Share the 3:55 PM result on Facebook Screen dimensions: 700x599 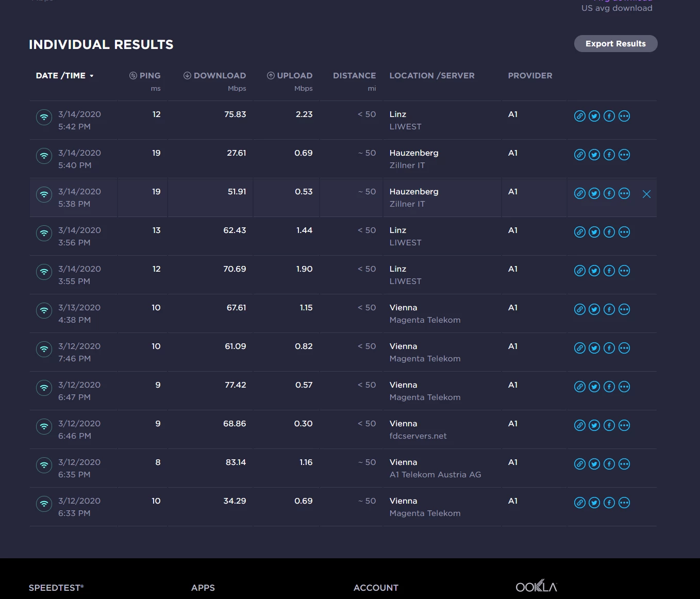click(609, 271)
